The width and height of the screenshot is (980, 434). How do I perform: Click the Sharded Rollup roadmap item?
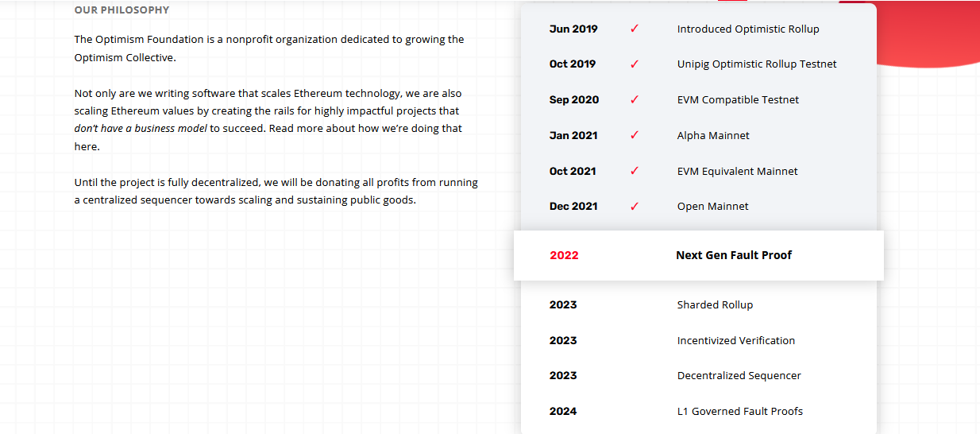[x=715, y=304]
